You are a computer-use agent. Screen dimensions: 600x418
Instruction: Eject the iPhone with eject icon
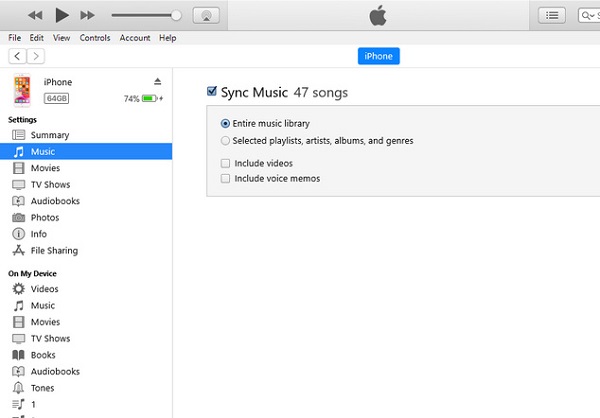coord(158,82)
